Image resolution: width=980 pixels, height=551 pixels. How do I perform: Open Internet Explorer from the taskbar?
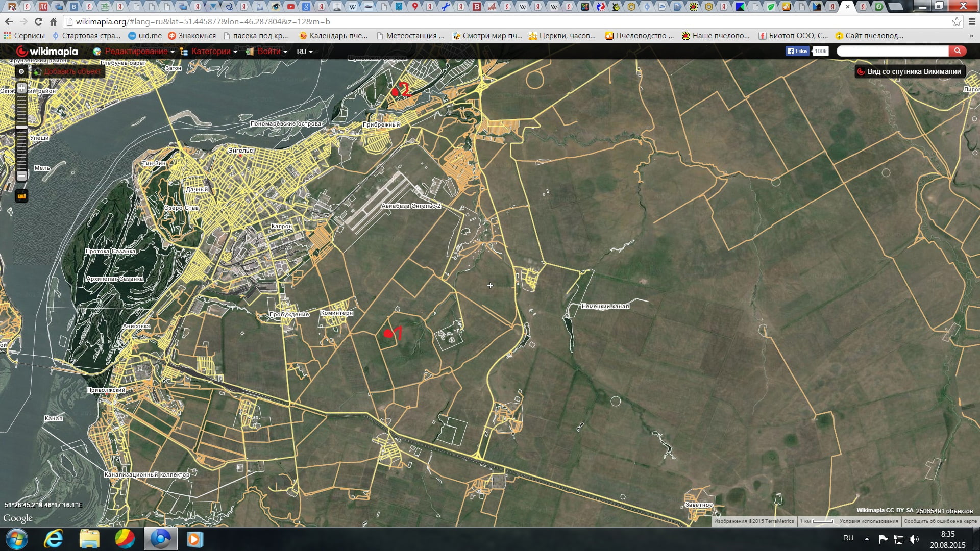tap(53, 539)
